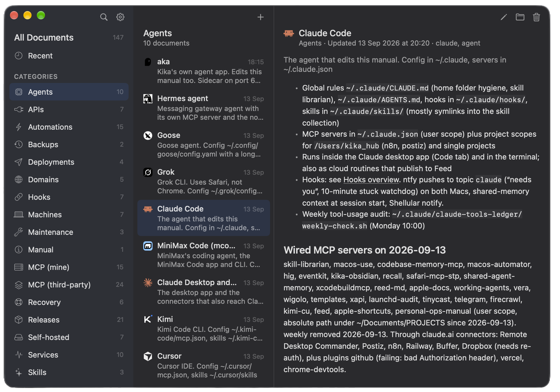Click the Claude Code icon in document header
This screenshot has height=392, width=560.
pyautogui.click(x=289, y=34)
